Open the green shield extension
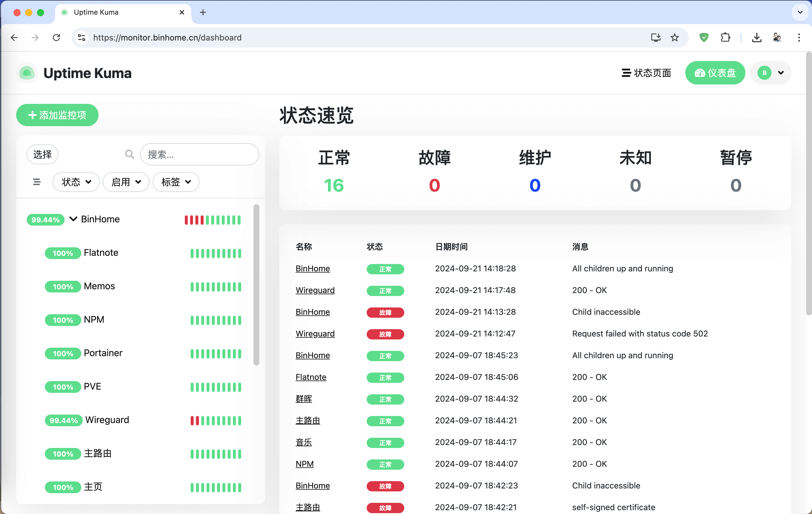This screenshot has width=812, height=514. click(x=704, y=38)
